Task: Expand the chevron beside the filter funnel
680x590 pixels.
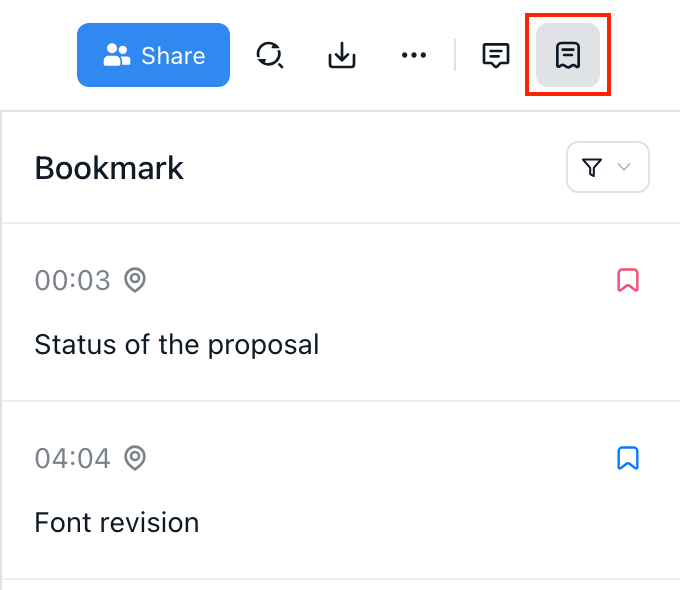Action: click(625, 167)
